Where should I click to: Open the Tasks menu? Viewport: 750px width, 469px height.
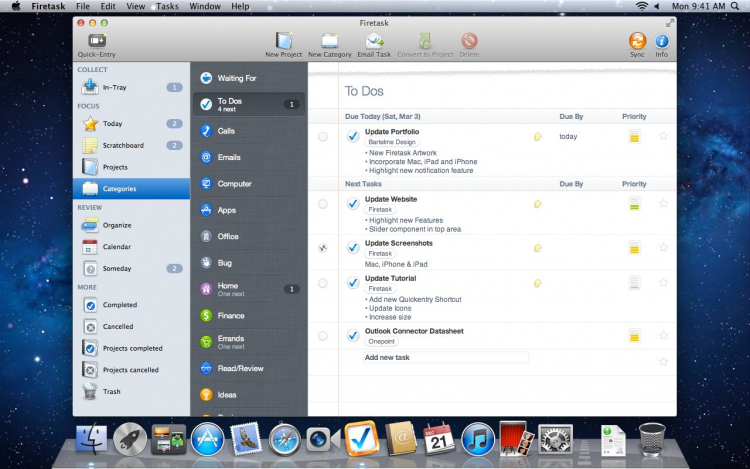tap(167, 6)
